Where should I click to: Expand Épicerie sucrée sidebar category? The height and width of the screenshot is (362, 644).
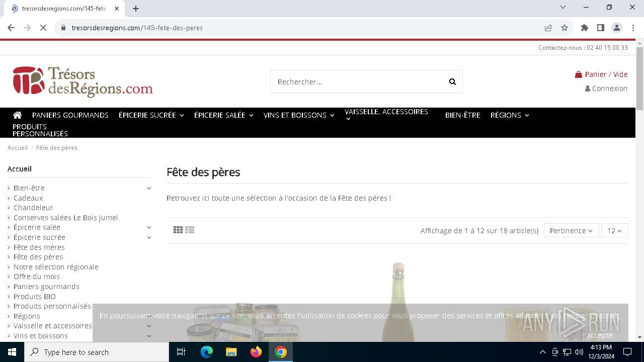tap(149, 237)
